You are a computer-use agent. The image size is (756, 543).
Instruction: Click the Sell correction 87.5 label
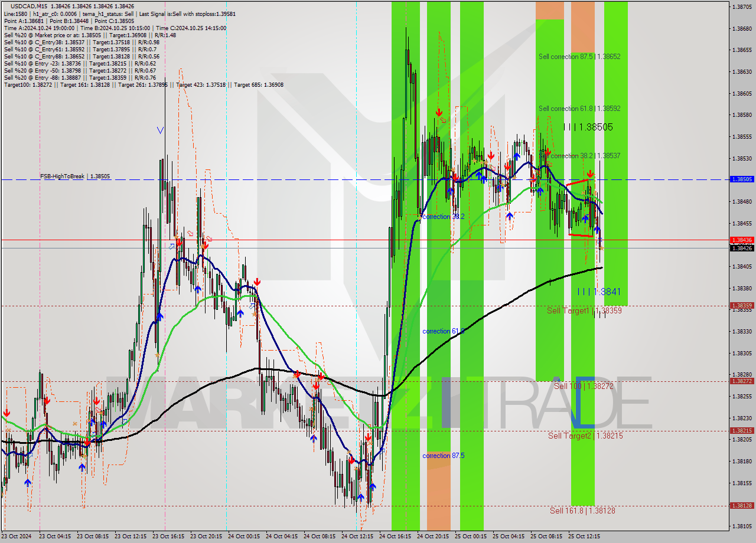tap(579, 57)
